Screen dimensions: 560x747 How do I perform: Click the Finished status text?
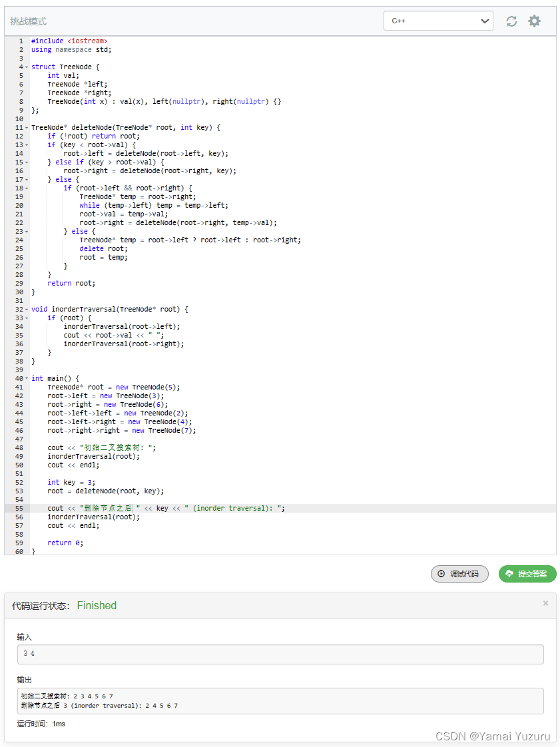click(97, 605)
